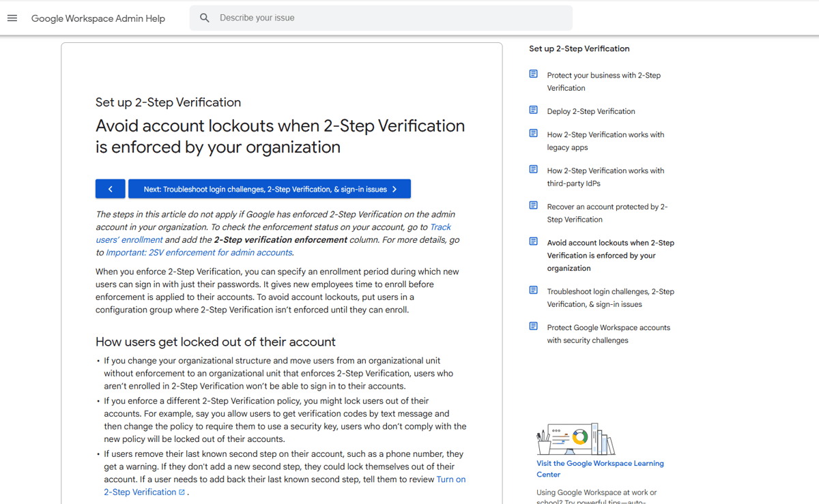The image size is (819, 504).
Task: Open How 2-Step Verification works with third-party IdPs
Action: pos(605,177)
